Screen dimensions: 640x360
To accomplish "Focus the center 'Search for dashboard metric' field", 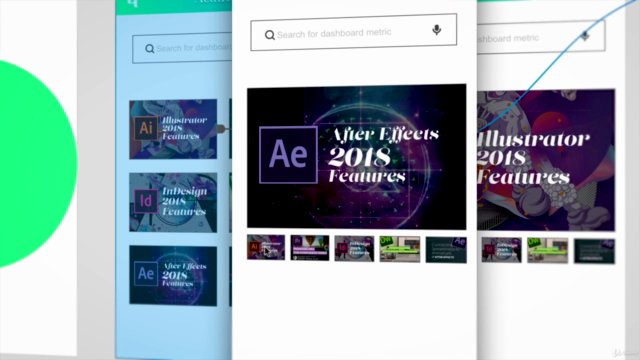I will [353, 32].
